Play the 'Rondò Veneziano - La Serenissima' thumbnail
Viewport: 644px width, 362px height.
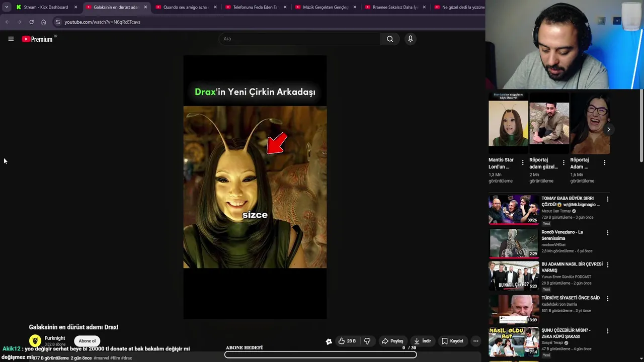[514, 243]
